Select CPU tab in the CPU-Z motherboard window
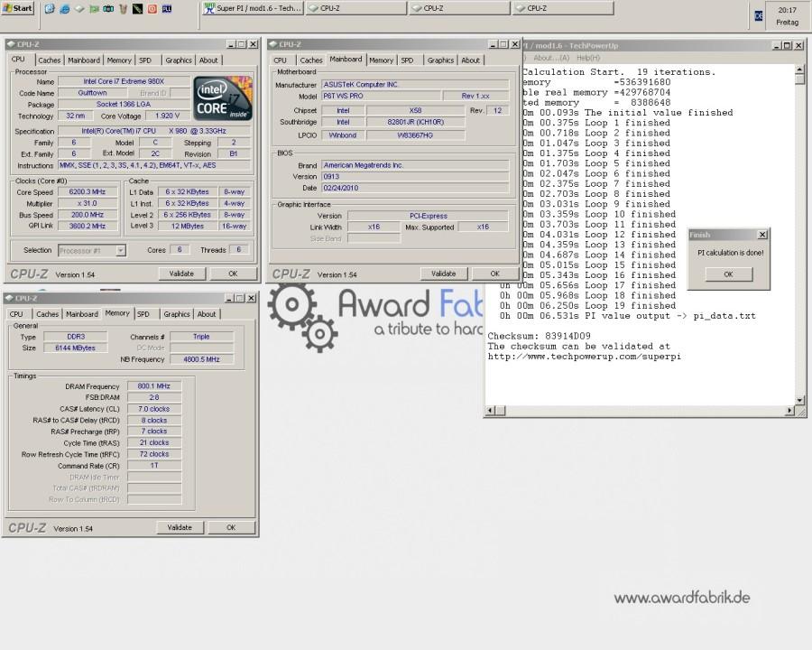812x650 pixels. (x=281, y=60)
